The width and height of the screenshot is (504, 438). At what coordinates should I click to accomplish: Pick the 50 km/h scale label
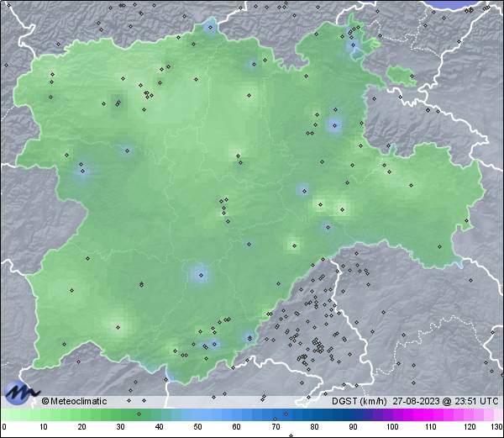click(197, 427)
